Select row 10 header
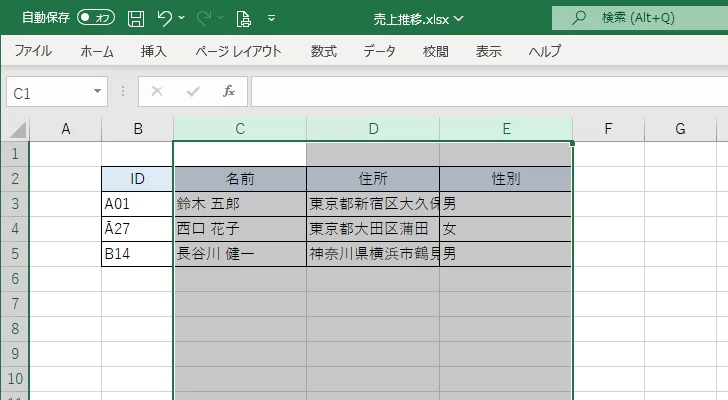The width and height of the screenshot is (728, 400). point(15,379)
